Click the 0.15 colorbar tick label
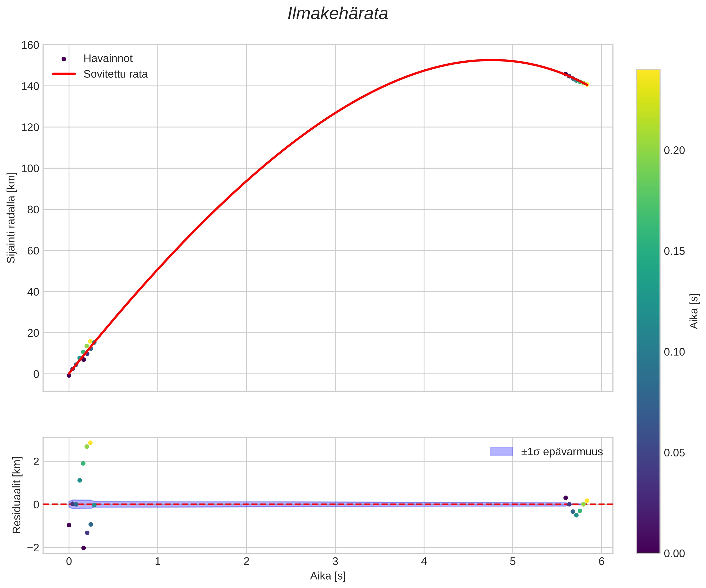The height and width of the screenshot is (588, 706). [x=674, y=251]
